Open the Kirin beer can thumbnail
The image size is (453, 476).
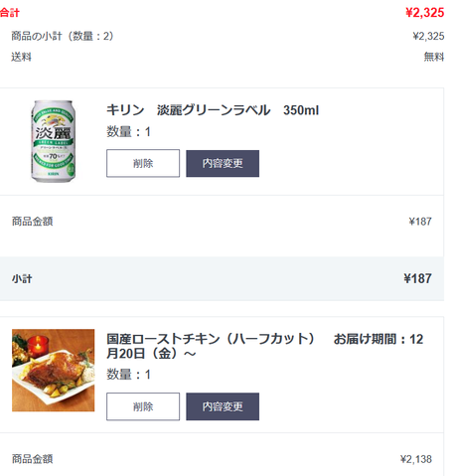tap(53, 141)
